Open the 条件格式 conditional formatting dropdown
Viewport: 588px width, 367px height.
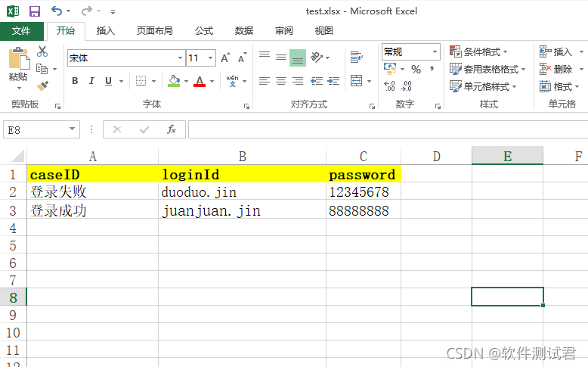pos(478,51)
